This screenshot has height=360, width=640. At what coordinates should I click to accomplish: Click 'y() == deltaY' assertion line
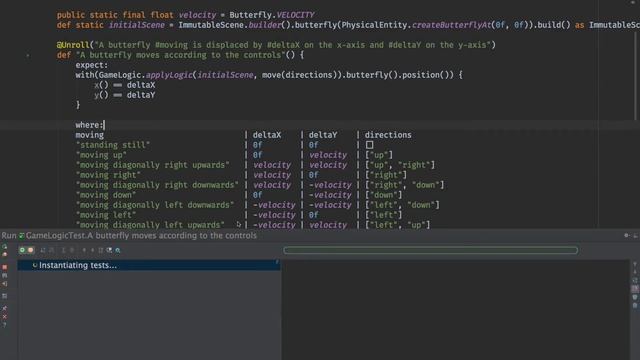[124, 95]
